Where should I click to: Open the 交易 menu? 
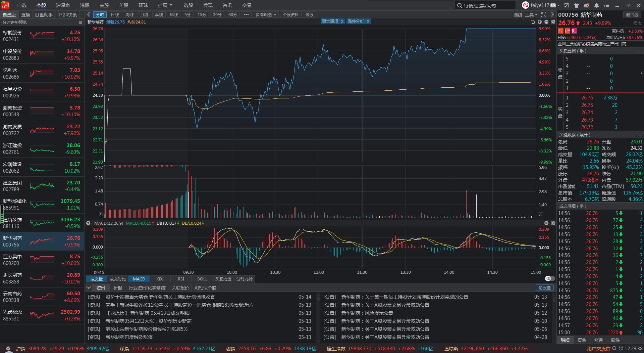pos(247,5)
